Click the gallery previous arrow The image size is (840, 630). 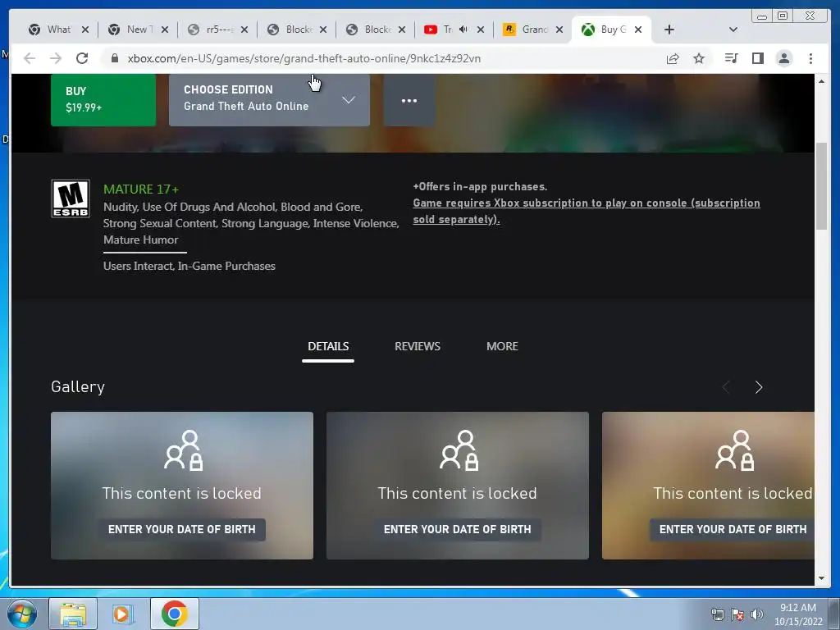726,387
